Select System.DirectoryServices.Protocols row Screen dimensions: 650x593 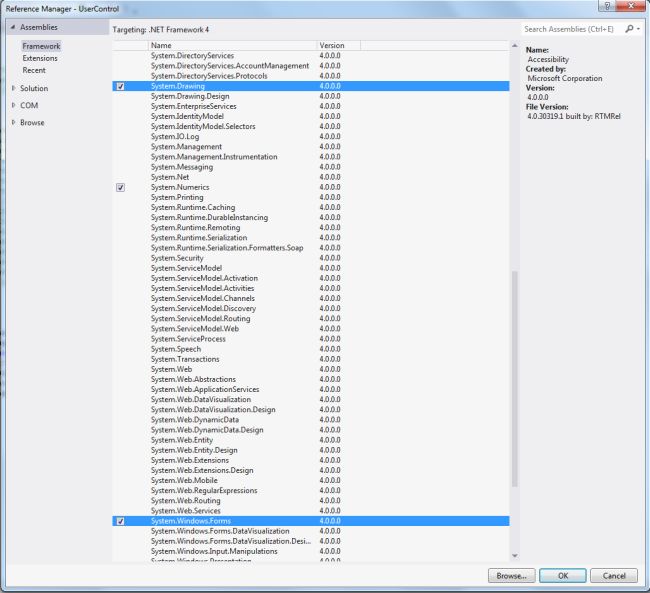pyautogui.click(x=310, y=76)
